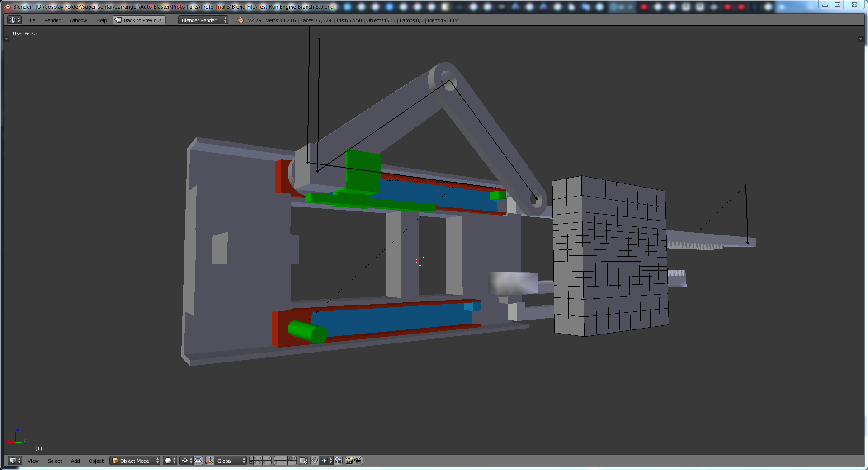The height and width of the screenshot is (470, 868).
Task: Open Blender Render engine dropdown
Action: (203, 20)
